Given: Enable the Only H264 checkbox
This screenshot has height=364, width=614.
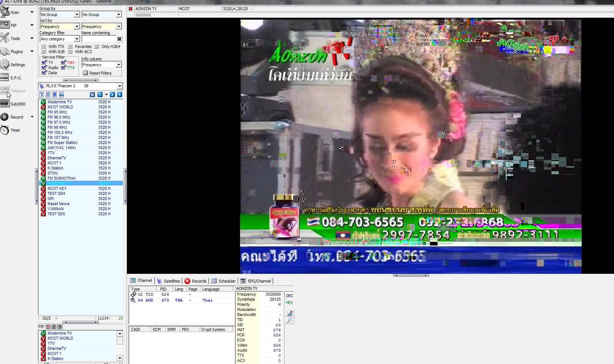Looking at the screenshot, I should pyautogui.click(x=97, y=47).
